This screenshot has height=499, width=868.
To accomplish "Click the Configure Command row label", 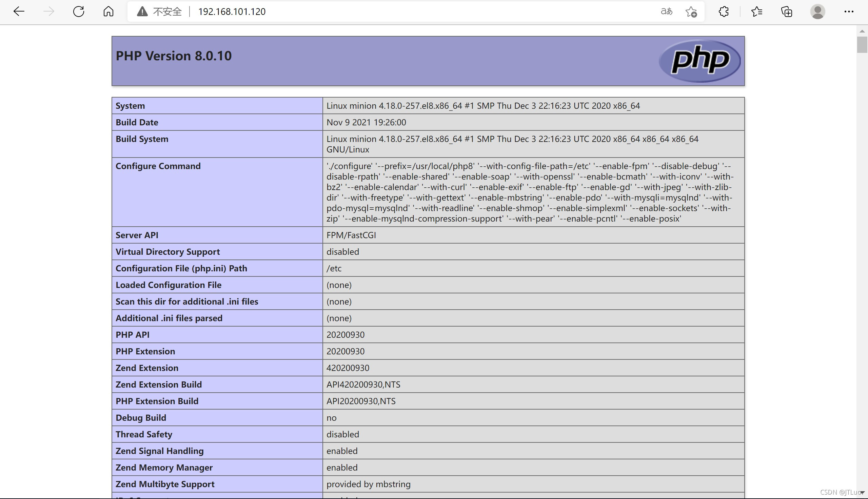I will pos(158,166).
